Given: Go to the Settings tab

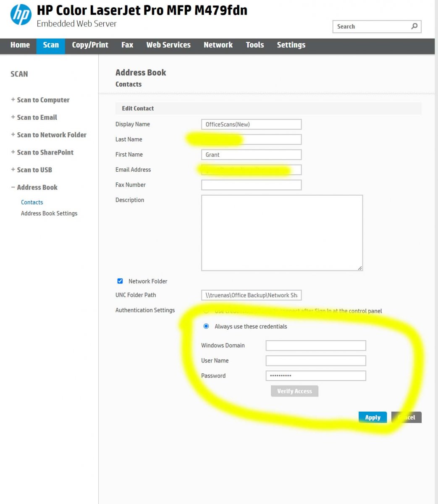Looking at the screenshot, I should point(291,45).
